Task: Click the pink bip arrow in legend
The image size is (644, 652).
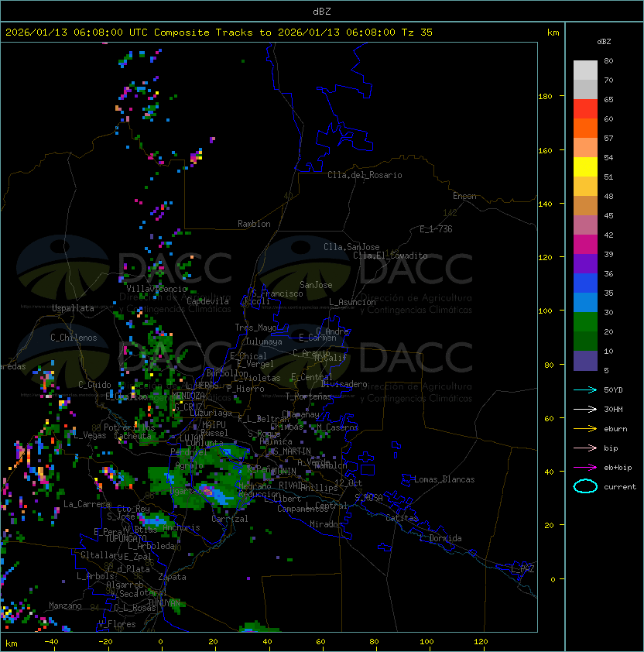Action: pos(585,448)
